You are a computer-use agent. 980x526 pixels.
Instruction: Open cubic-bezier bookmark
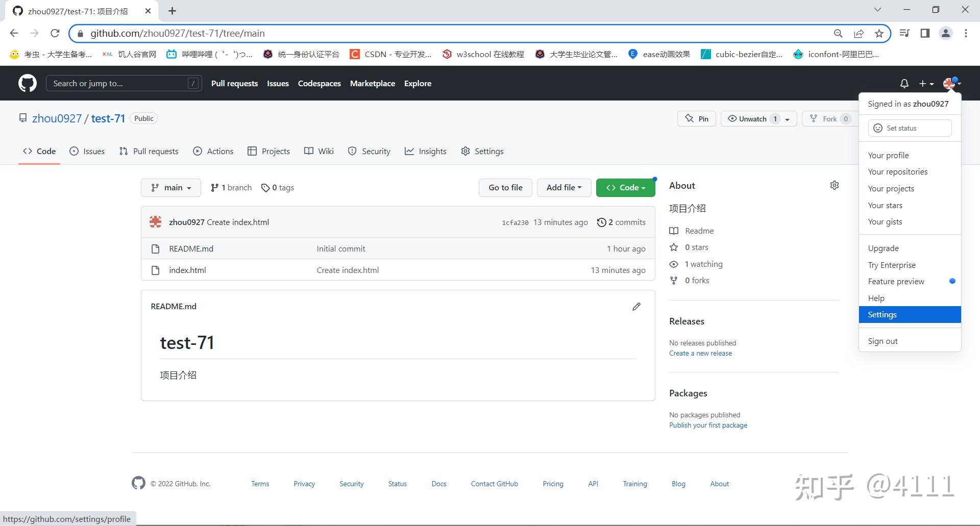pyautogui.click(x=742, y=54)
